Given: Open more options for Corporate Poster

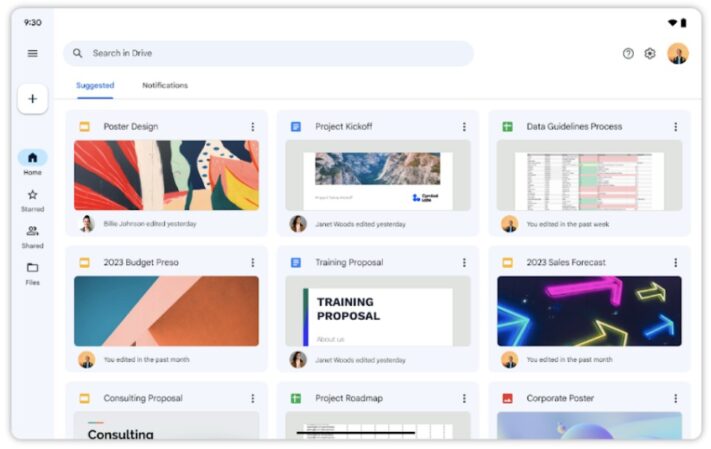Looking at the screenshot, I should [675, 398].
